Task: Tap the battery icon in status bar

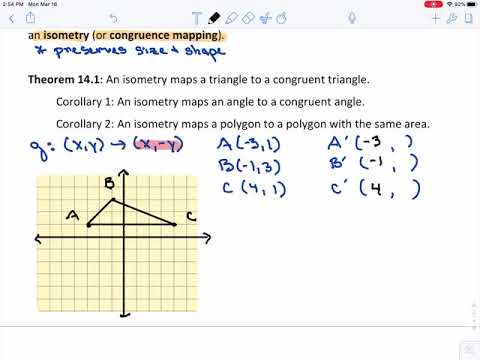Action: coord(472,4)
